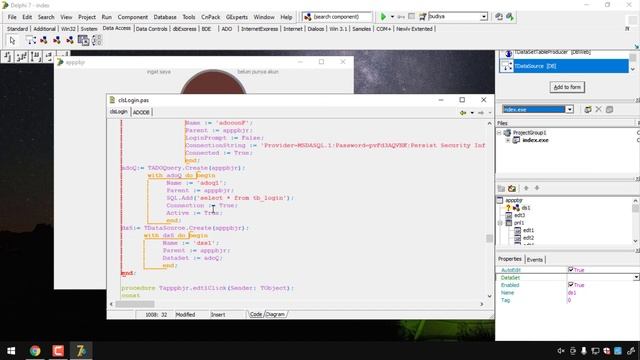Pick the fifth Data Access palette icon
Viewport: 640px width, 360px height.
point(83,40)
